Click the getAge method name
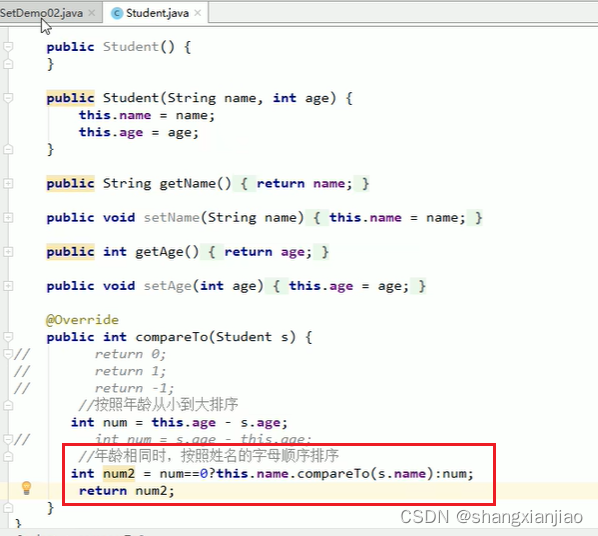This screenshot has width=598, height=536. 159,252
